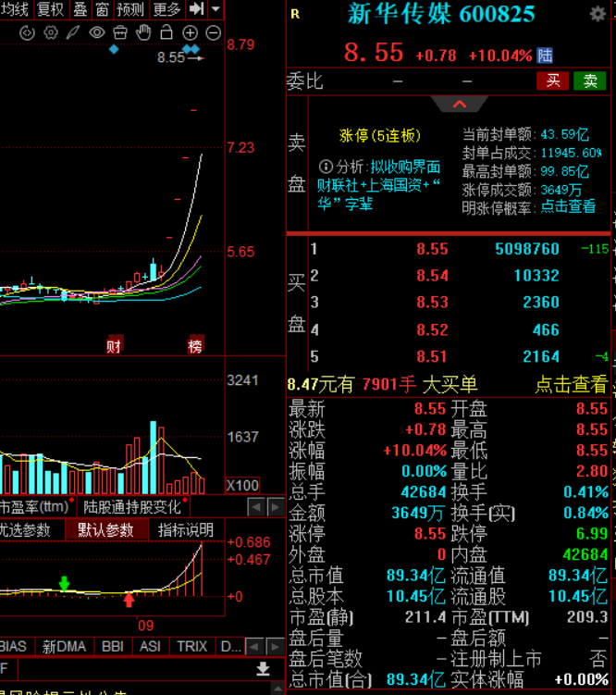Screen dimensions: 616x695
Task: Collapse the sell panel with red chevron
Action: (460, 105)
